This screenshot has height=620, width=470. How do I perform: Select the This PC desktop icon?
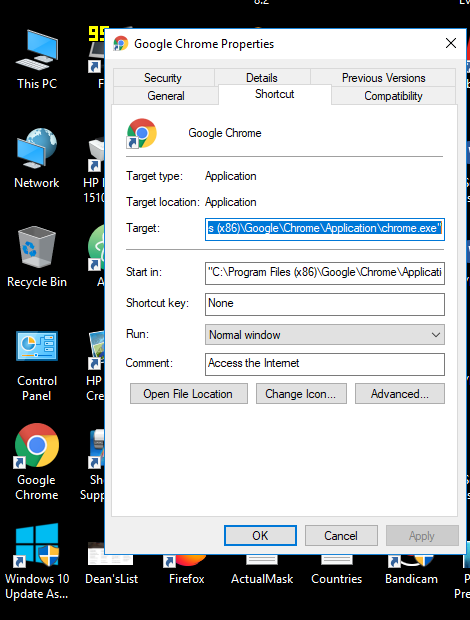(x=37, y=59)
